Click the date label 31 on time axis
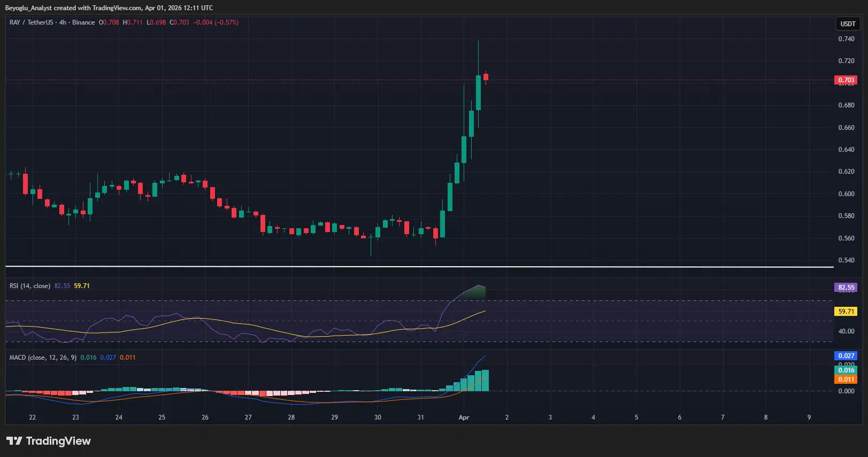 tap(420, 417)
